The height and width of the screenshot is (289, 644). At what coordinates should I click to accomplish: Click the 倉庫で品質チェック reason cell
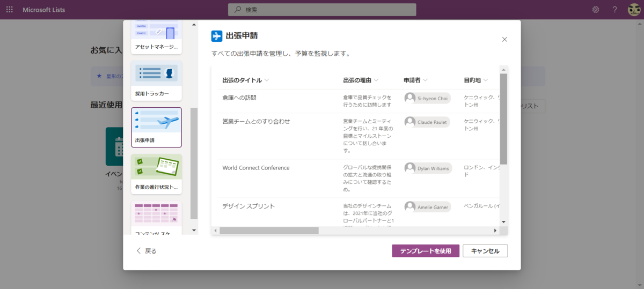367,101
